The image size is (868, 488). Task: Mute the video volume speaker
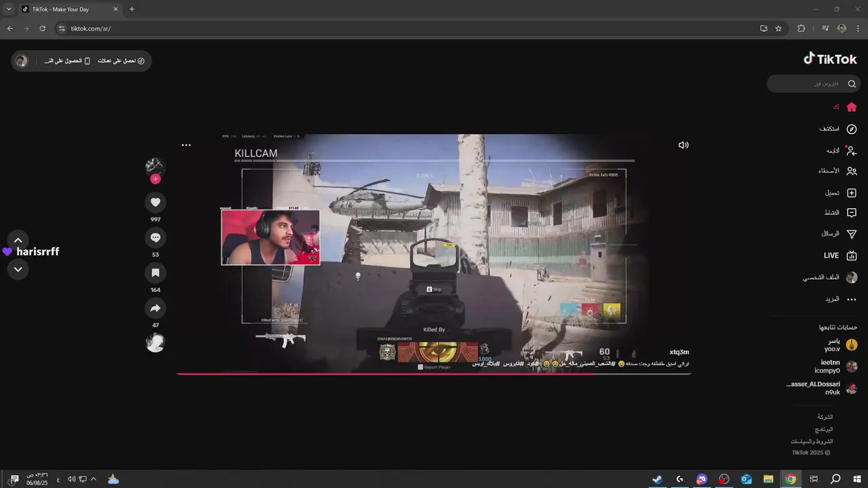click(683, 145)
